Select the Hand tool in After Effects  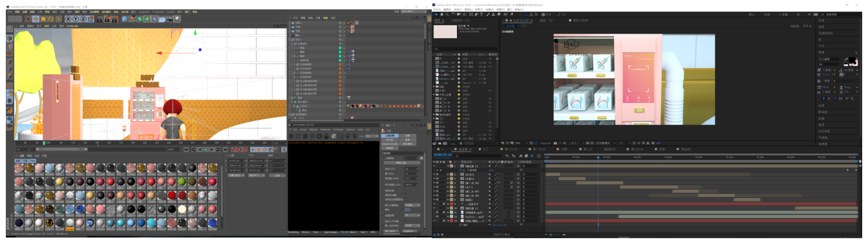click(441, 14)
